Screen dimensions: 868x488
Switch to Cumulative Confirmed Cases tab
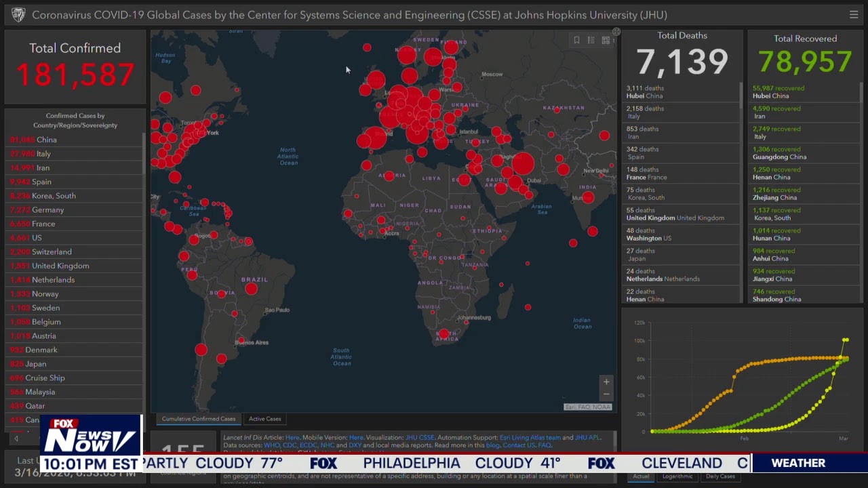coord(199,419)
